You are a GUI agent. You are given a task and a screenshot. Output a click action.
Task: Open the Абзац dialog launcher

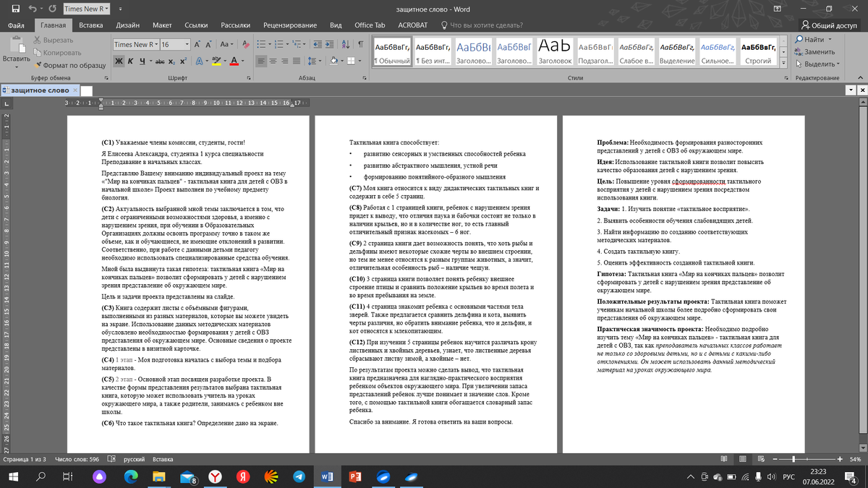[x=364, y=77]
